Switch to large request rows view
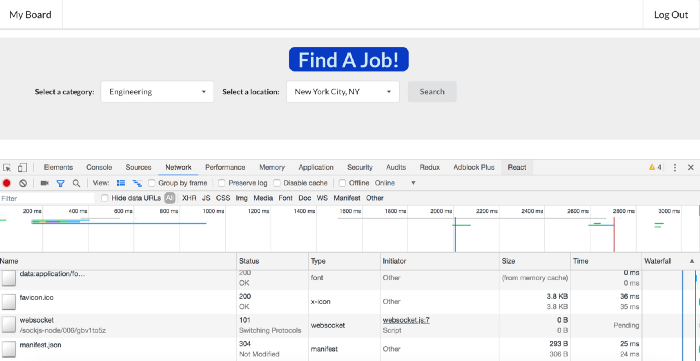This screenshot has width=700, height=361. tap(121, 183)
